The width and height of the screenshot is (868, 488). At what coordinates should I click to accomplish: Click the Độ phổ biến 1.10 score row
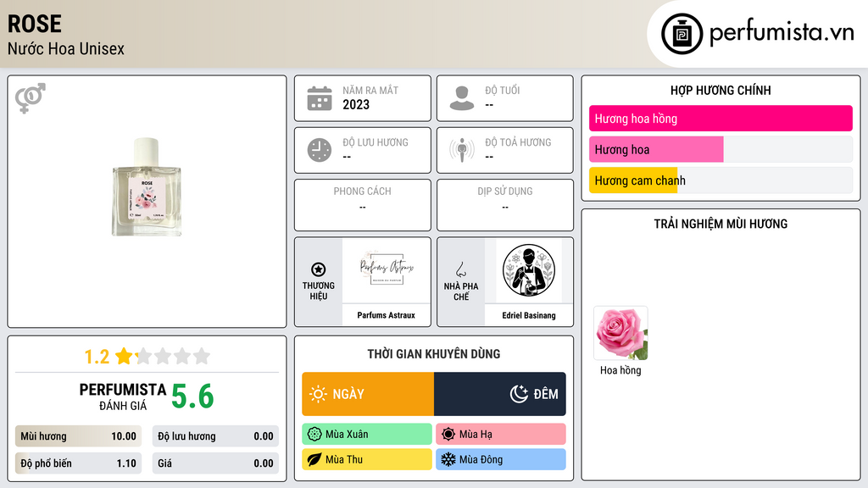pyautogui.click(x=79, y=463)
